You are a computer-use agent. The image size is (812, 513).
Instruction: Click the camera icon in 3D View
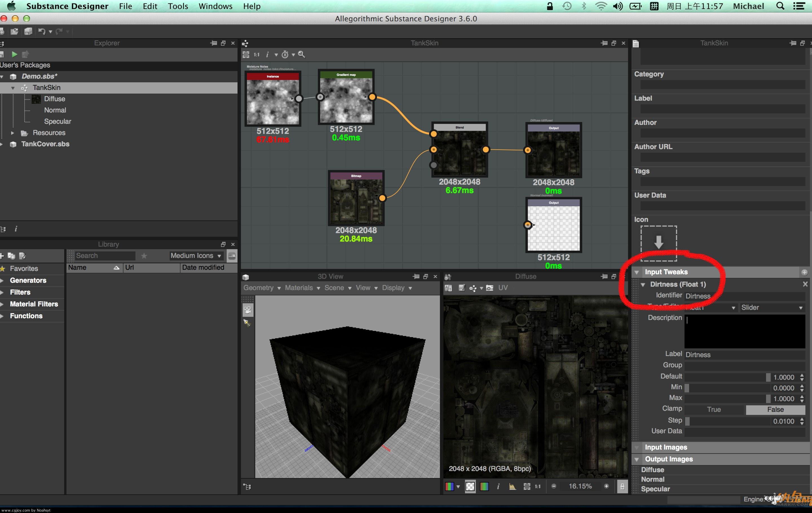[x=248, y=310]
